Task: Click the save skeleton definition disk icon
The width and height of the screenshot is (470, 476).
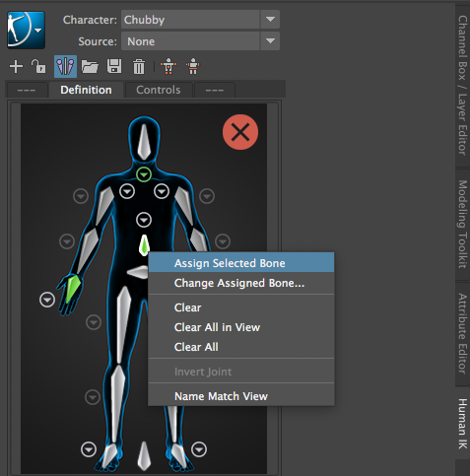Action: pos(114,66)
